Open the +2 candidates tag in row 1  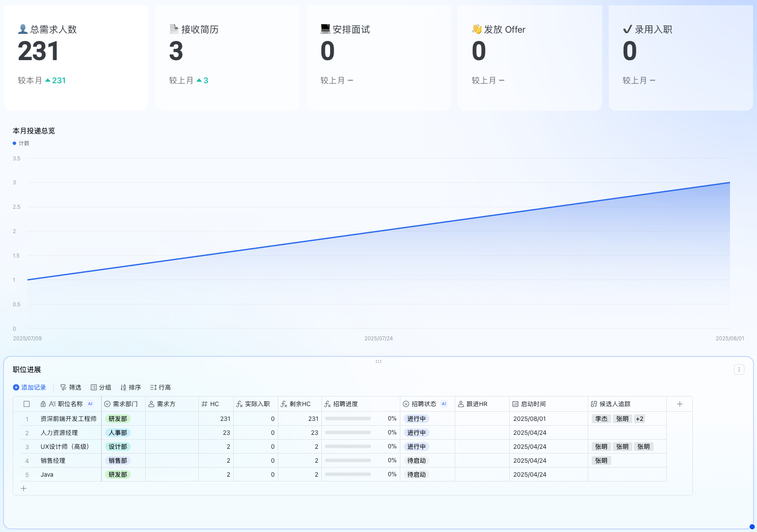[639, 419]
